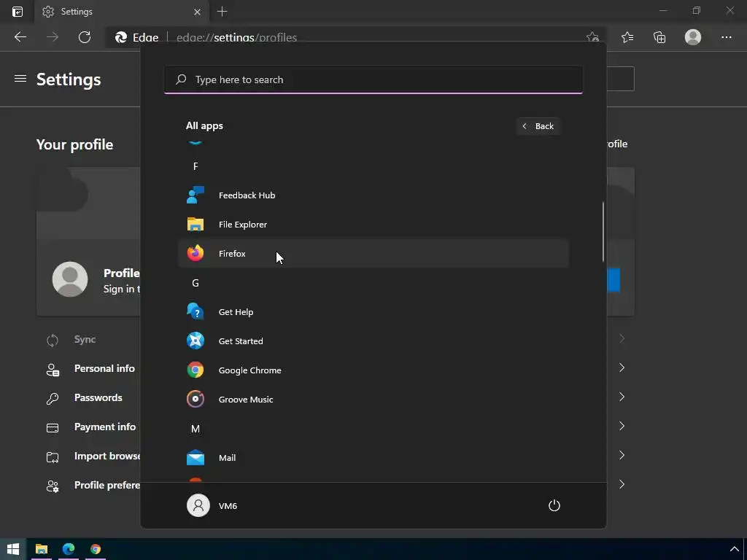
Task: Launch Get Started app
Action: click(373, 341)
